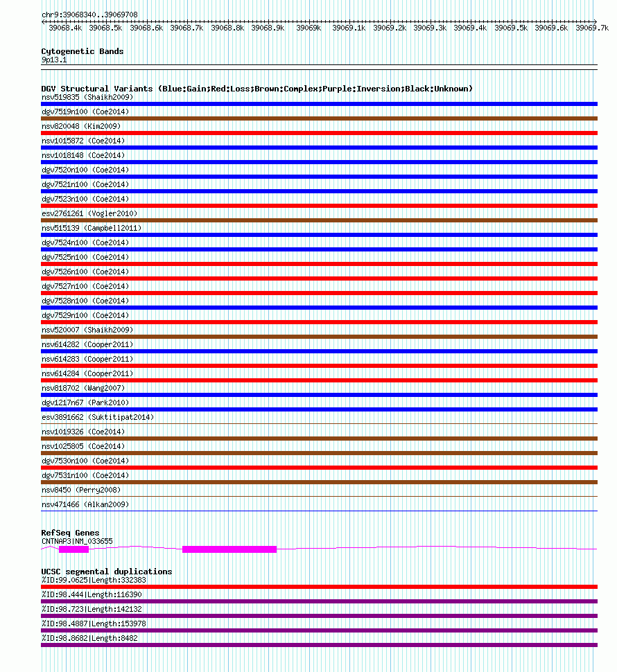This screenshot has width=617, height=672.
Task: Click the chr9:39068340..39069708 coordinate label
Action: point(89,15)
